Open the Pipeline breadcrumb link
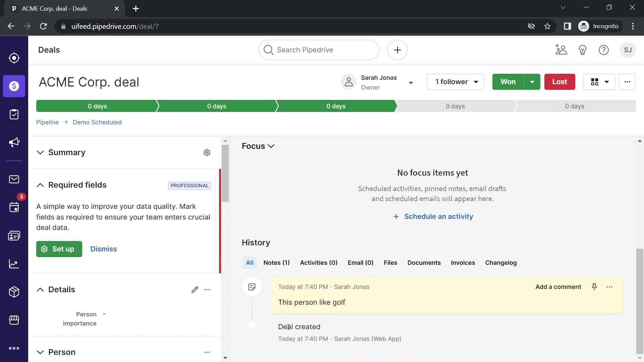This screenshot has height=362, width=644. pos(47,122)
